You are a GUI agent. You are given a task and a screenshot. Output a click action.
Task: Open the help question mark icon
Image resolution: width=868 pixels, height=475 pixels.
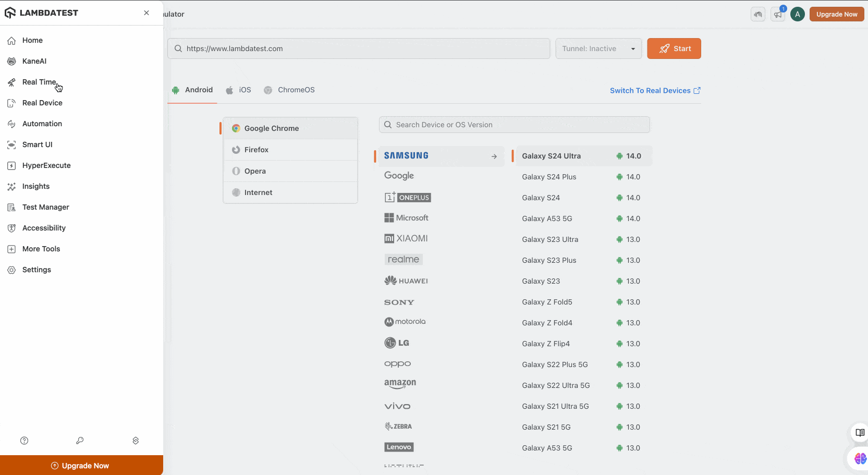[24, 441]
